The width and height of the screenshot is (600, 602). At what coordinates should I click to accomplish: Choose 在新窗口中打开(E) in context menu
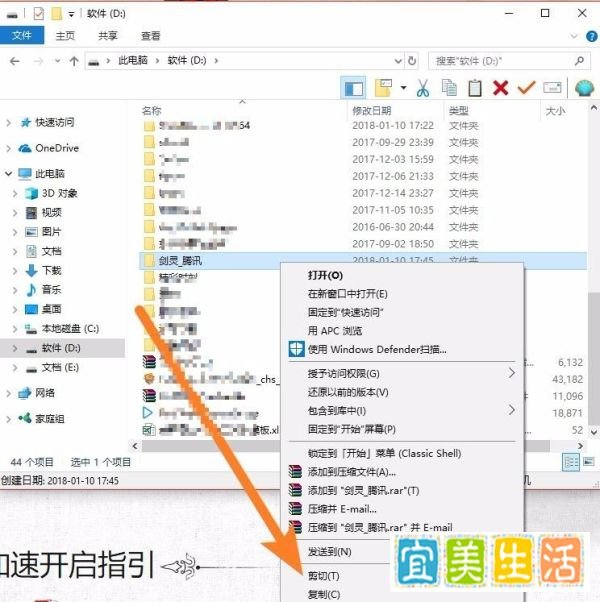coord(348,294)
